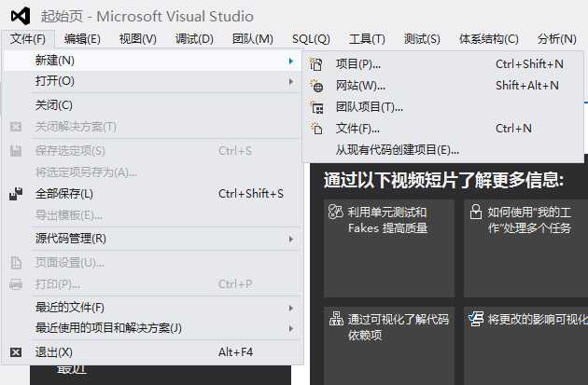588x385 pixels.
Task: Click the greyed Save Selected disk icon
Action: tap(16, 151)
